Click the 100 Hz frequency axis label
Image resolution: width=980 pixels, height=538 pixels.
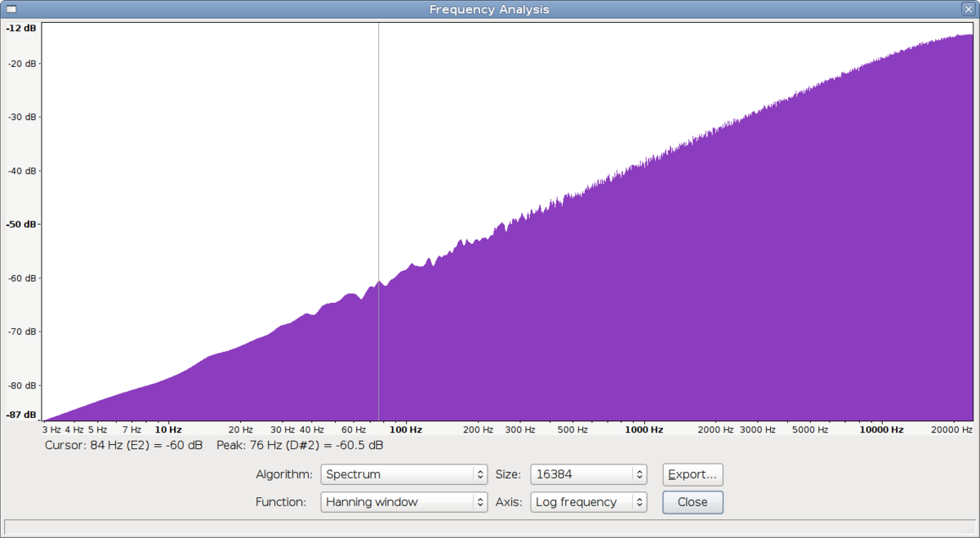click(405, 429)
